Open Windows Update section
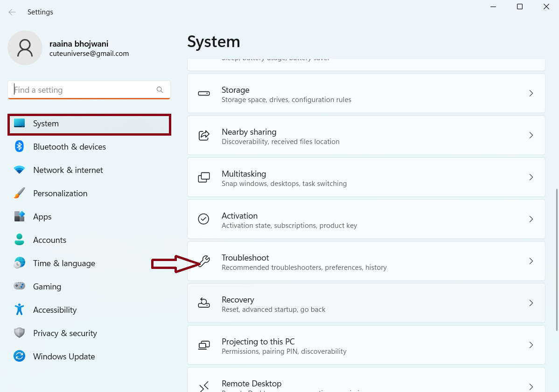 (x=64, y=357)
